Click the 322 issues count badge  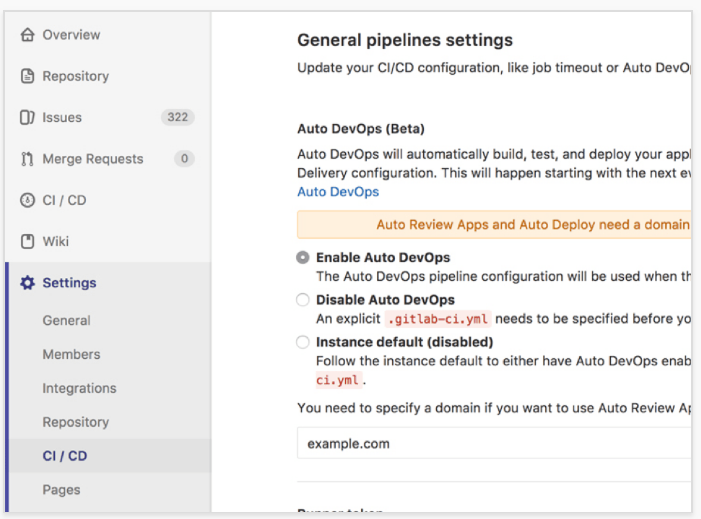(177, 117)
